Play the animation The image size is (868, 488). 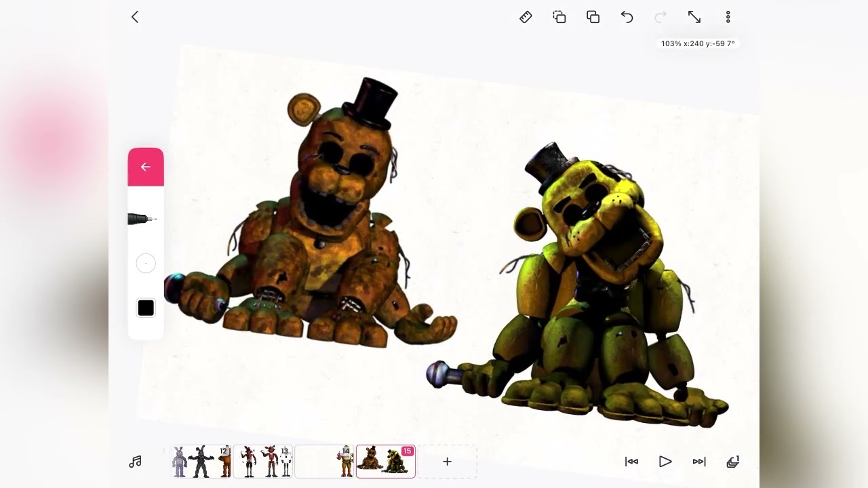(665, 462)
